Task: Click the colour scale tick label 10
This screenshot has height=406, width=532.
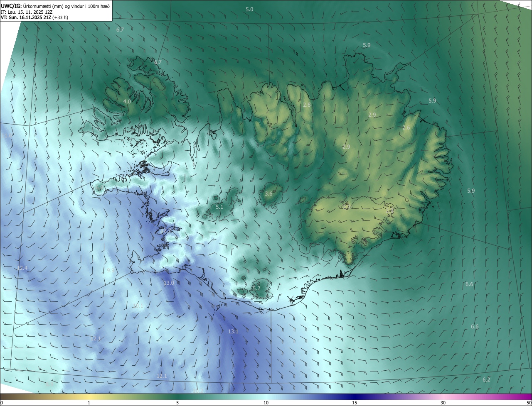Action: point(266,403)
